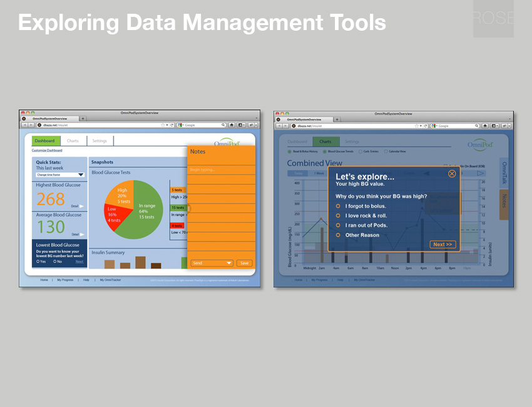Select Carb Entries radio
Viewport: 532px width, 407px height.
click(x=361, y=152)
